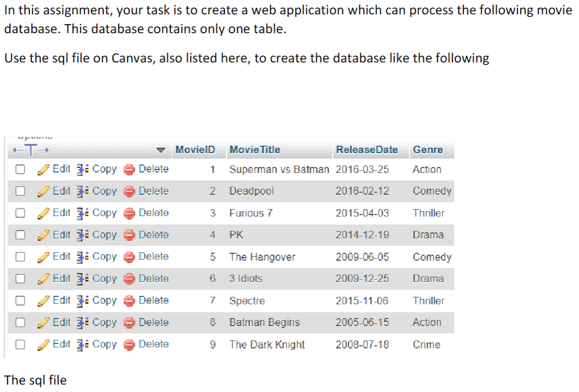579x392 pixels.
Task: Click the Delete icon for The Hangover
Action: pos(129,256)
